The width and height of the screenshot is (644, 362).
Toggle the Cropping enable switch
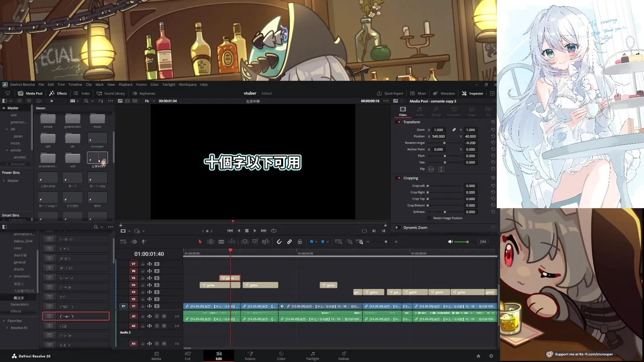coord(399,178)
